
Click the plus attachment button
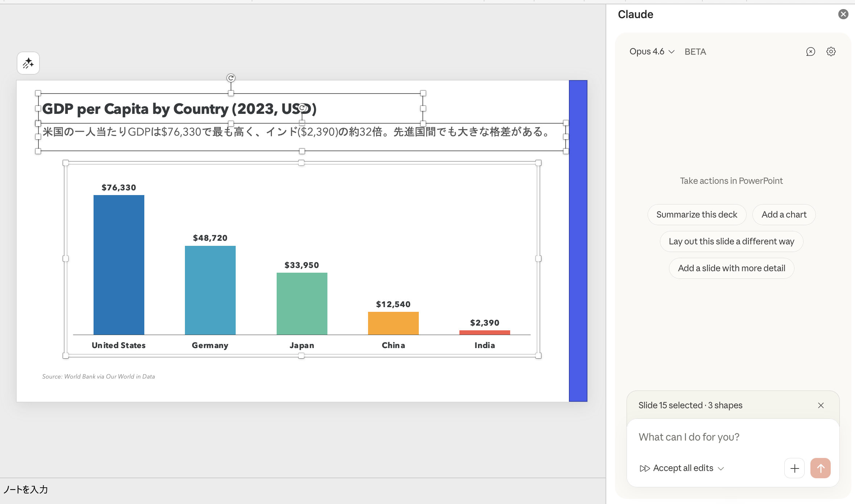(x=794, y=468)
